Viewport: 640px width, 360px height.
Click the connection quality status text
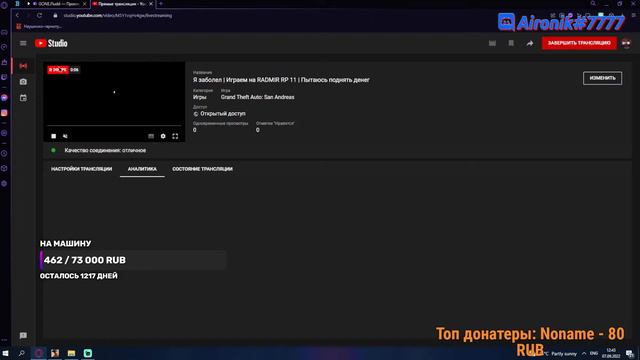105,150
